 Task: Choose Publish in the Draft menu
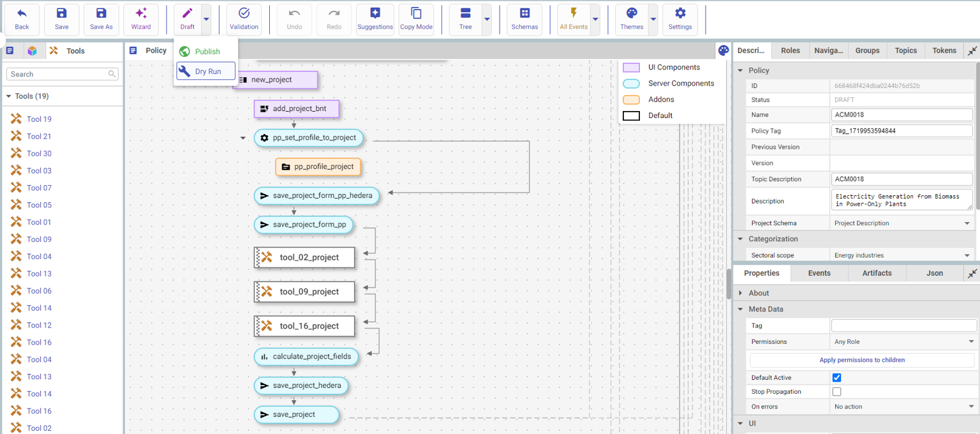[x=206, y=52]
